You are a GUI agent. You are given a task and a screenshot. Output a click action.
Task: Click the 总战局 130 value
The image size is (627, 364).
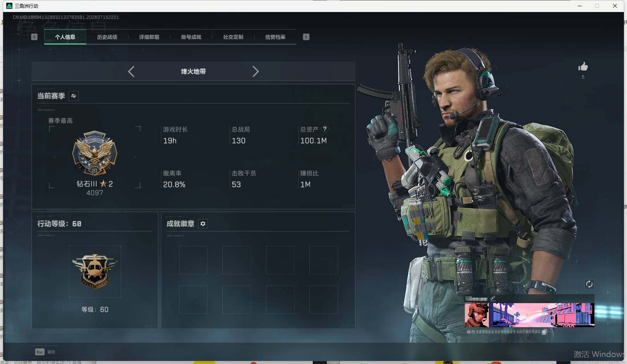[238, 141]
